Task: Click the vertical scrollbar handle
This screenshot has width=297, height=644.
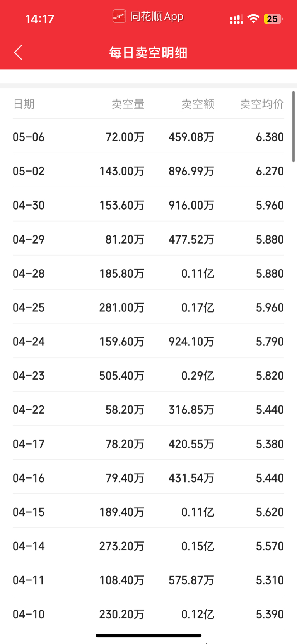Action: [294, 127]
